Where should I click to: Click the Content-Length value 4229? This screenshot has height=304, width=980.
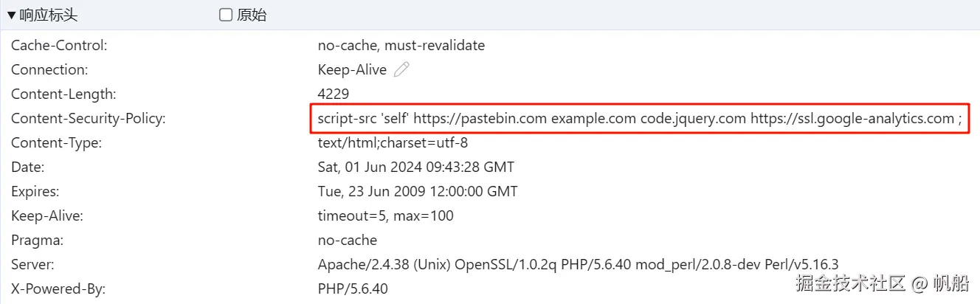(x=333, y=94)
